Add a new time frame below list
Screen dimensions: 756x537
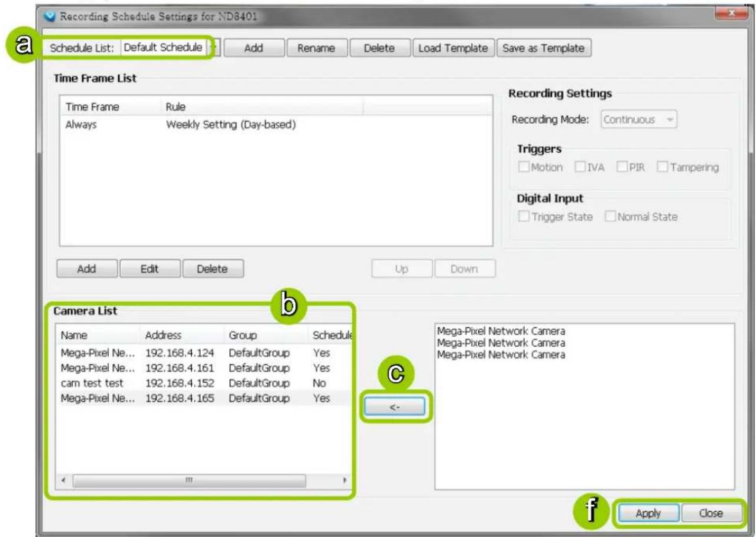tap(87, 269)
